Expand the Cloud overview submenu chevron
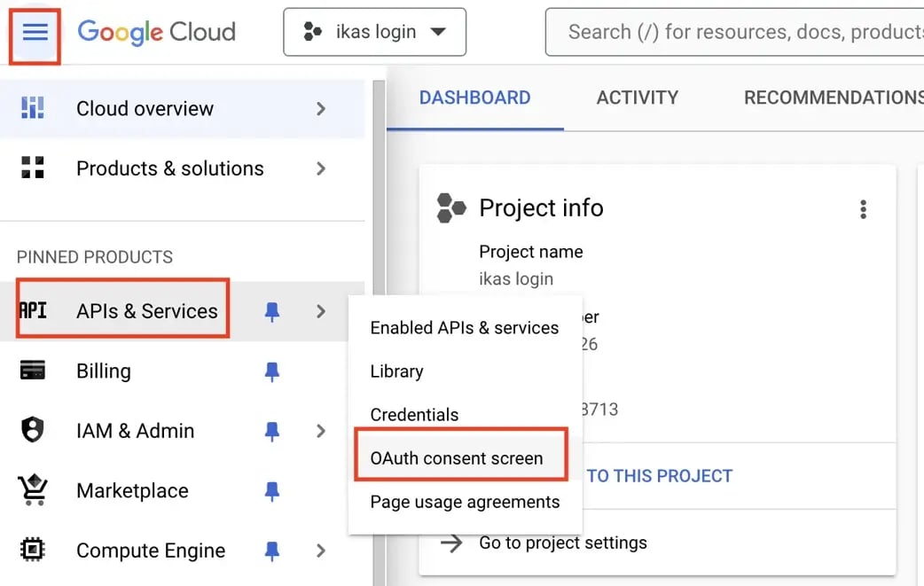Viewport: 924px width, 586px height. pos(321,109)
